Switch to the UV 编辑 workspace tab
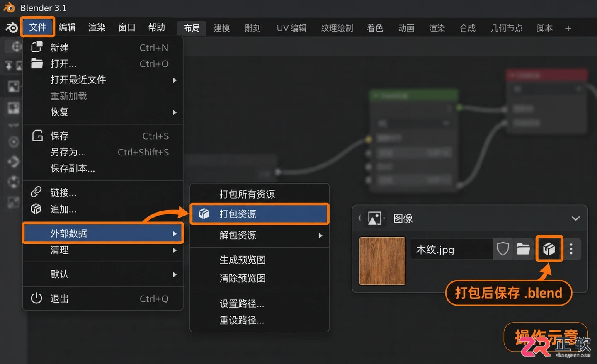This screenshot has width=597, height=364. [291, 28]
